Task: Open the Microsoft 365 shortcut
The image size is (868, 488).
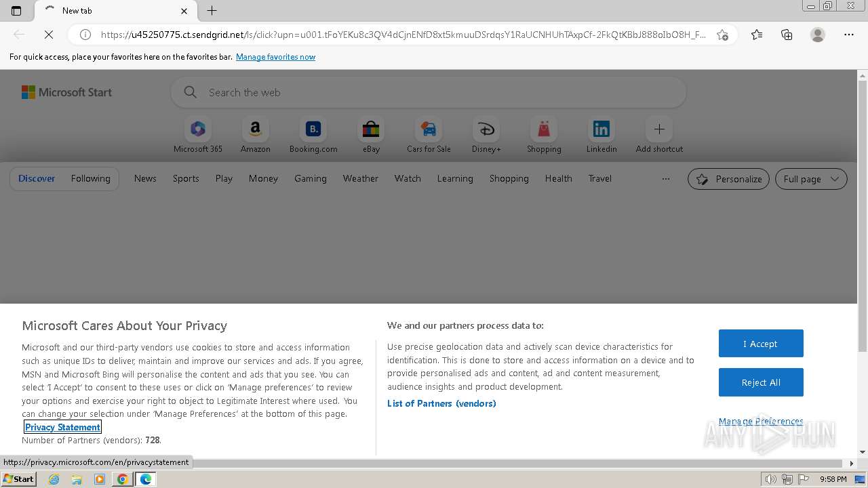Action: [198, 136]
